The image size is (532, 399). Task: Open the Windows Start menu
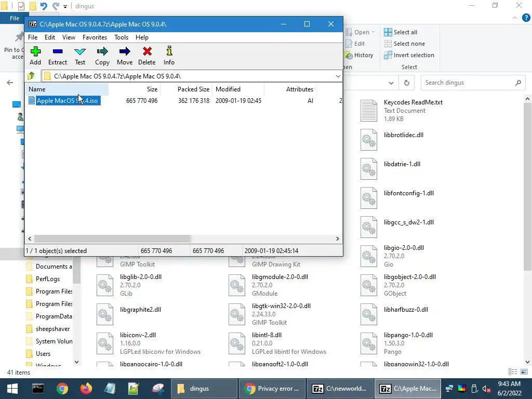pyautogui.click(x=12, y=389)
